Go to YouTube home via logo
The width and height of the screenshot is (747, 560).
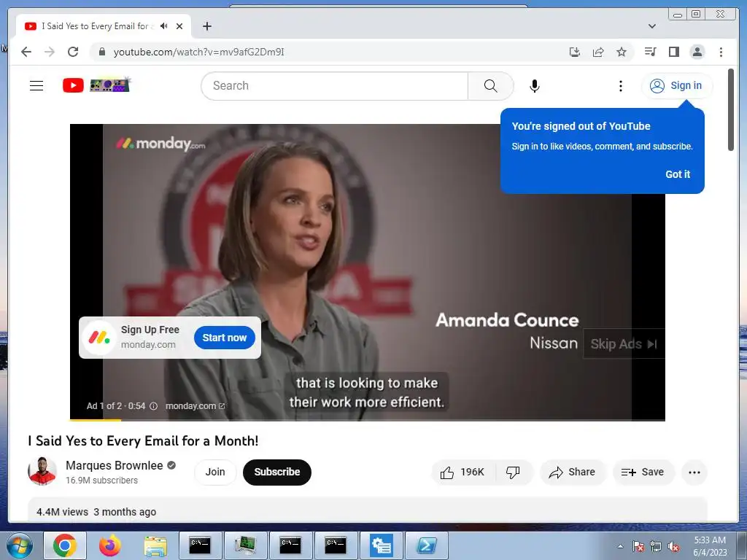point(96,85)
